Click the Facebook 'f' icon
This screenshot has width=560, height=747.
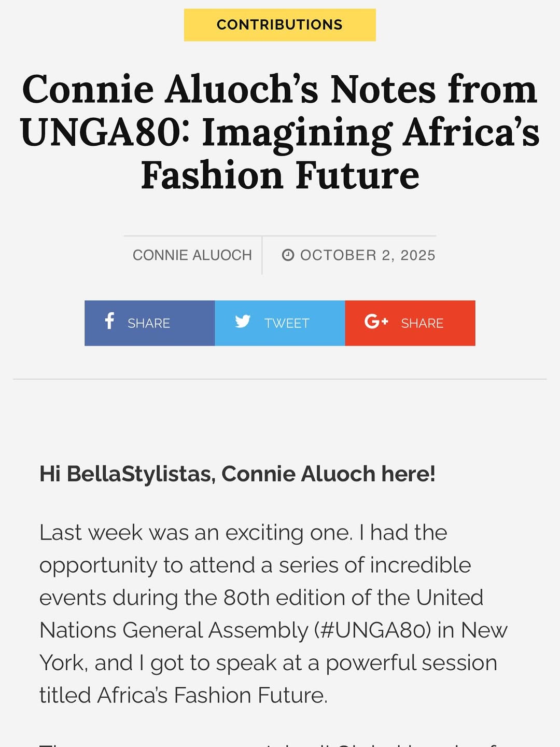pos(109,321)
